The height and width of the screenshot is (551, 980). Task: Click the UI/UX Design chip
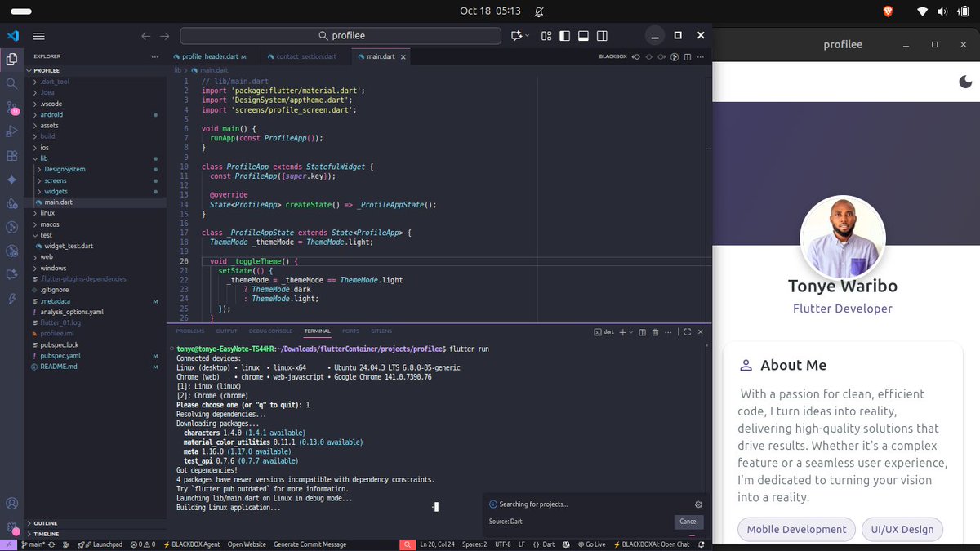902,529
